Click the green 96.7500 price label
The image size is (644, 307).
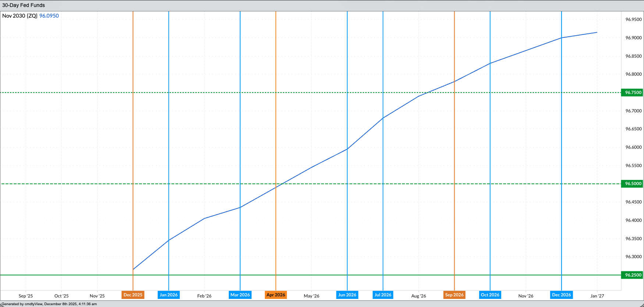pyautogui.click(x=632, y=93)
